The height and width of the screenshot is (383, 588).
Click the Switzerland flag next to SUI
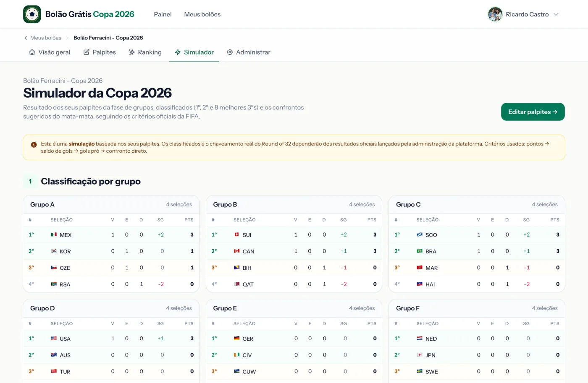(x=236, y=234)
